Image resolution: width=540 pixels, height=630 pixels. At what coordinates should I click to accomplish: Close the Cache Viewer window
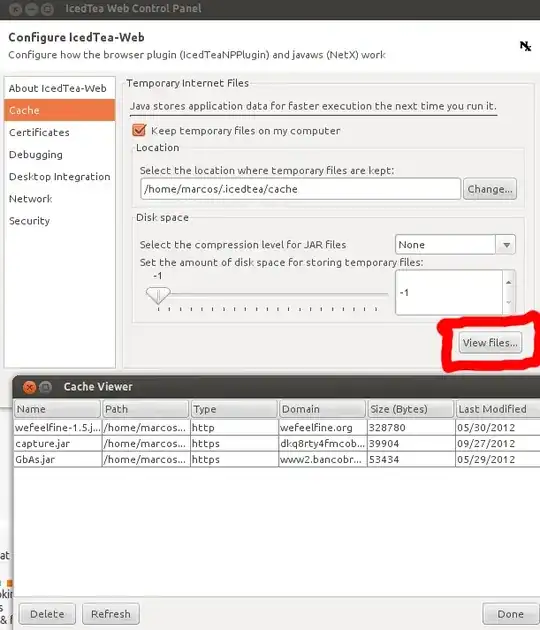[29, 387]
